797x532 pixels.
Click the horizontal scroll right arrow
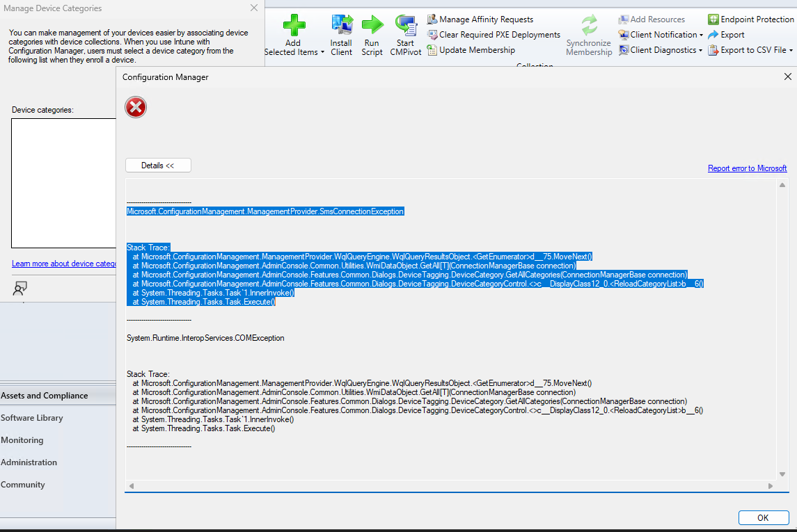[771, 486]
